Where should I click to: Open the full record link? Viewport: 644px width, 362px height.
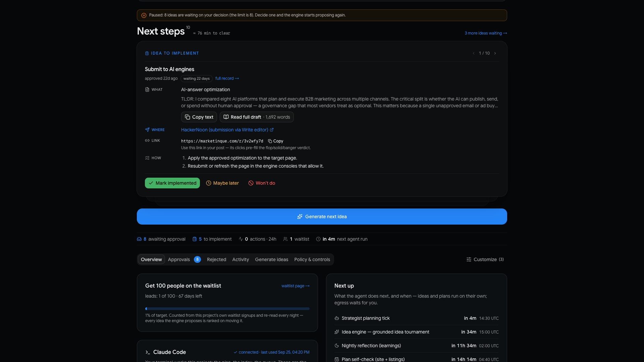[227, 78]
